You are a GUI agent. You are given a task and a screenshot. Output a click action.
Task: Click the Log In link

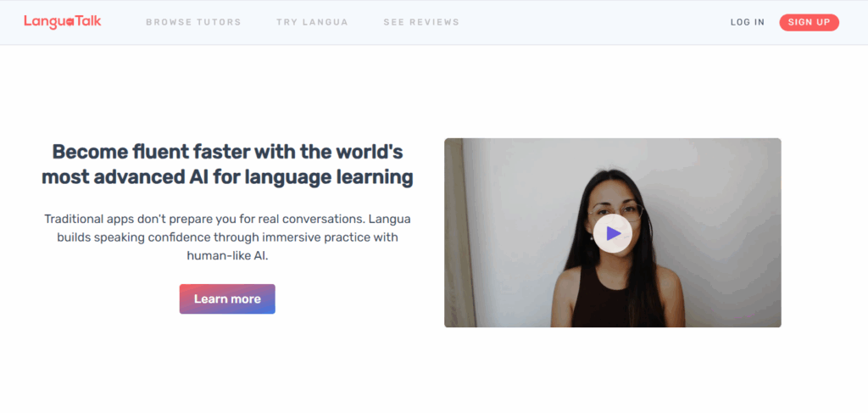[748, 22]
